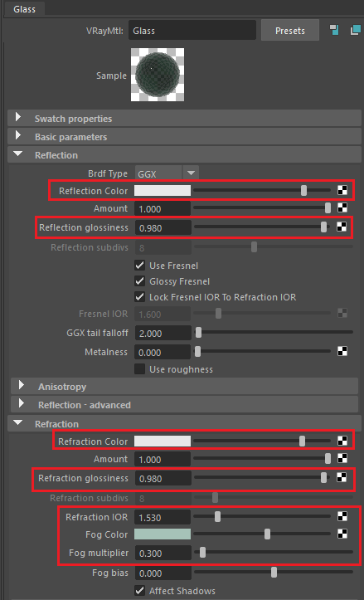The image size is (364, 600).
Task: Uncheck Lock Fresnel IOR To Refraction IOR
Action: point(140,297)
